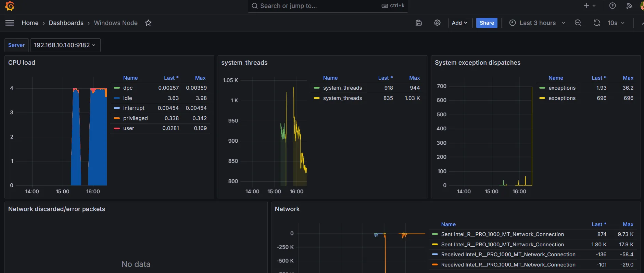This screenshot has height=273, width=644.
Task: Go to Dashboards breadcrumb
Action: [66, 23]
